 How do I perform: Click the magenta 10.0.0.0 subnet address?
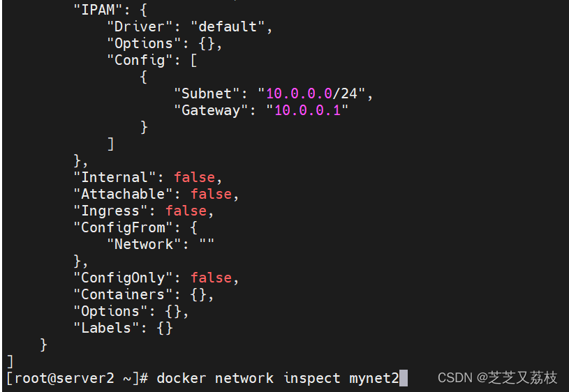pos(299,93)
